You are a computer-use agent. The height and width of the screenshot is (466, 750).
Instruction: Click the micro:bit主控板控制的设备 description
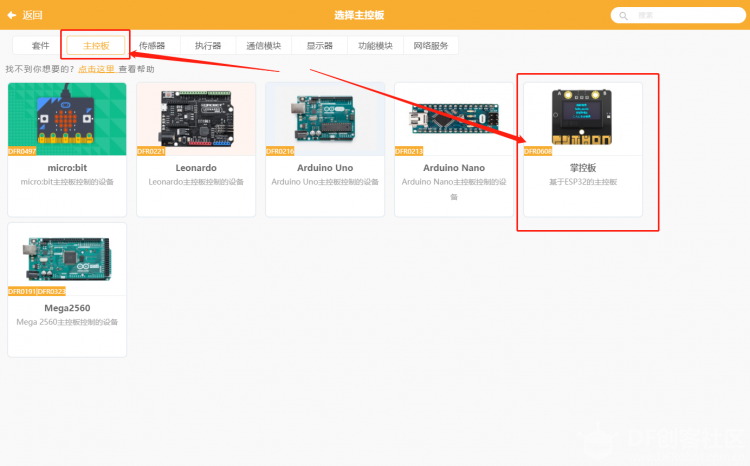(67, 182)
